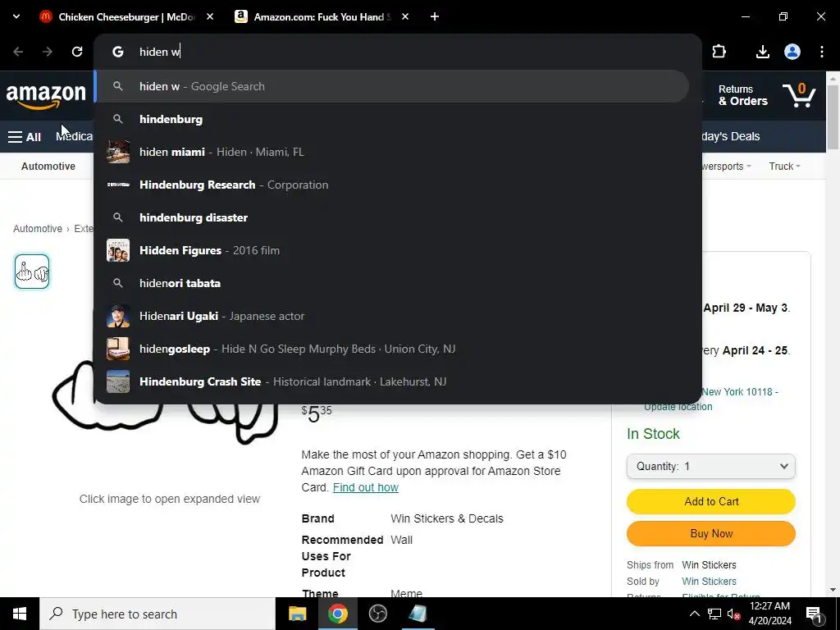The width and height of the screenshot is (840, 630).
Task: Show hidden system tray icons
Action: point(694,614)
